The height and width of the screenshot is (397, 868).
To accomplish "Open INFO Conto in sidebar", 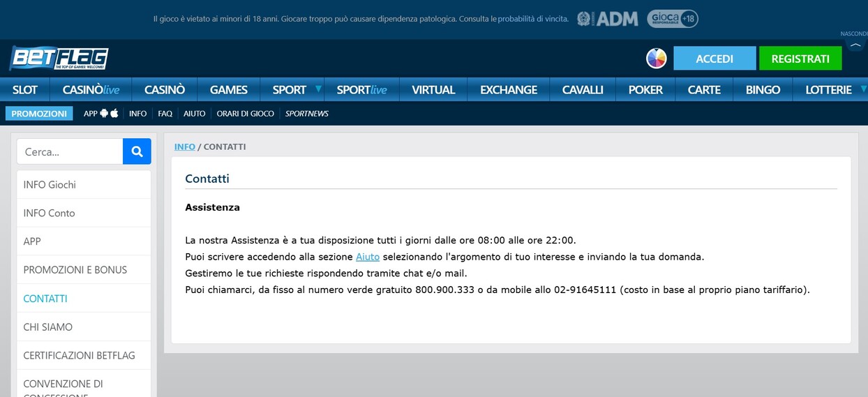I will (84, 213).
